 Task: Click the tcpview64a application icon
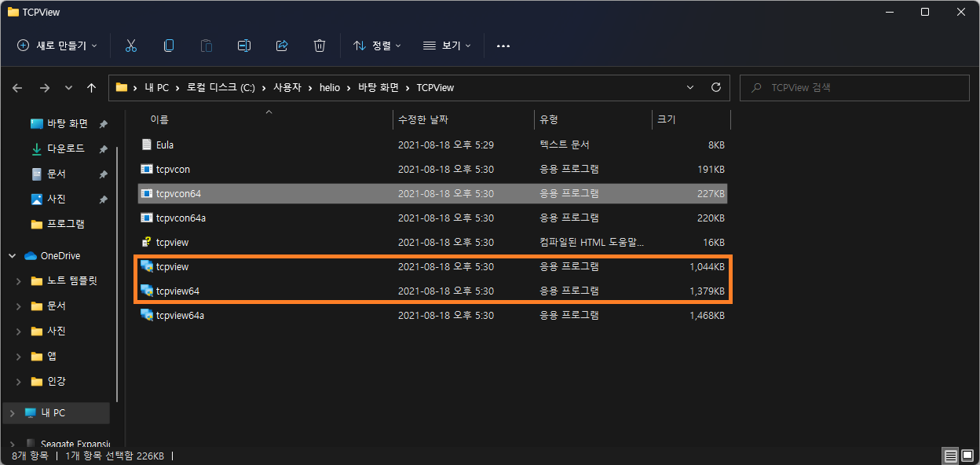click(x=146, y=315)
